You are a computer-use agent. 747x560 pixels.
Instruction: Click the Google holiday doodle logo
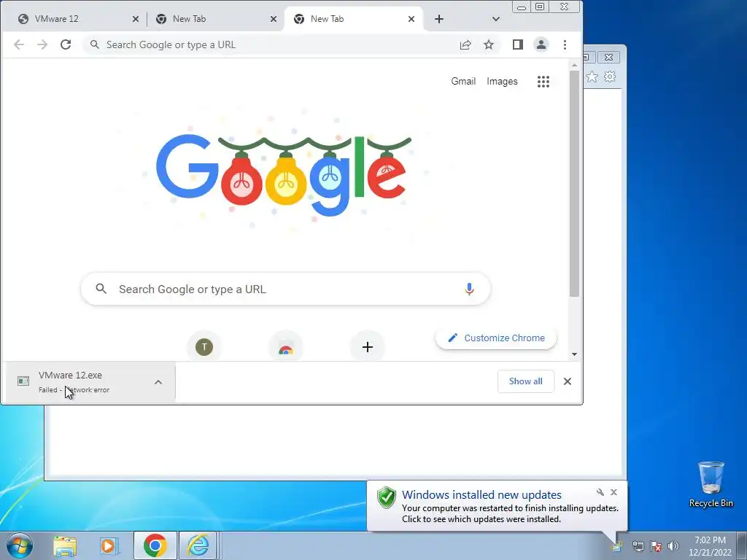[x=284, y=174]
